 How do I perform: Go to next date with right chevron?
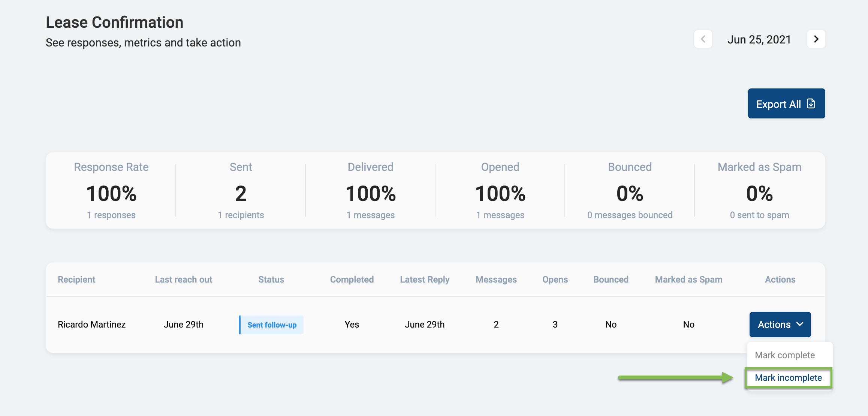point(816,39)
